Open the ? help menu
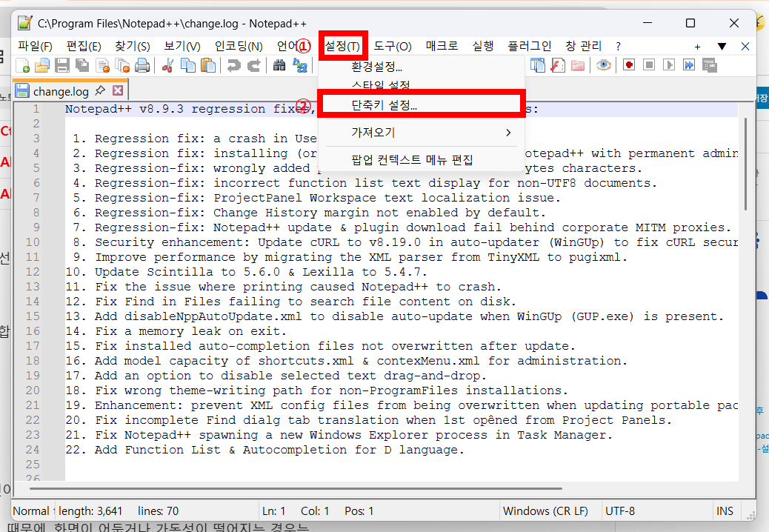 pyautogui.click(x=619, y=46)
